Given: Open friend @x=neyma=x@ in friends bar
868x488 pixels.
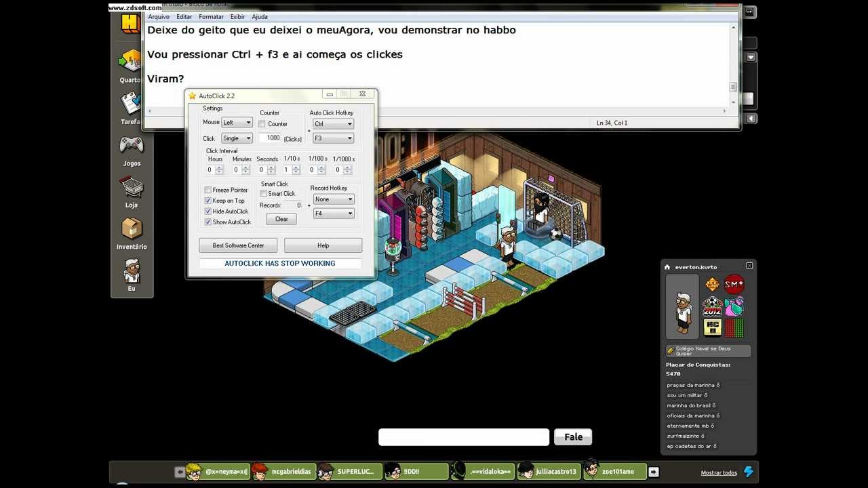Looking at the screenshot, I should [x=217, y=471].
